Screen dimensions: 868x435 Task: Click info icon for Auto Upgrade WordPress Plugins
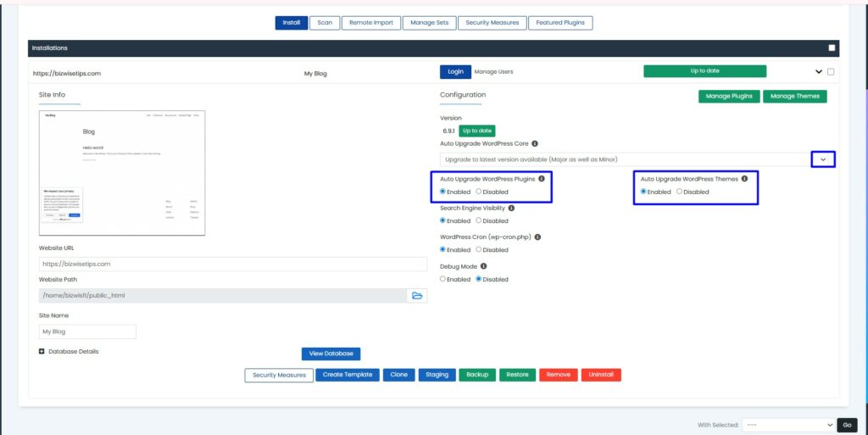coord(542,179)
